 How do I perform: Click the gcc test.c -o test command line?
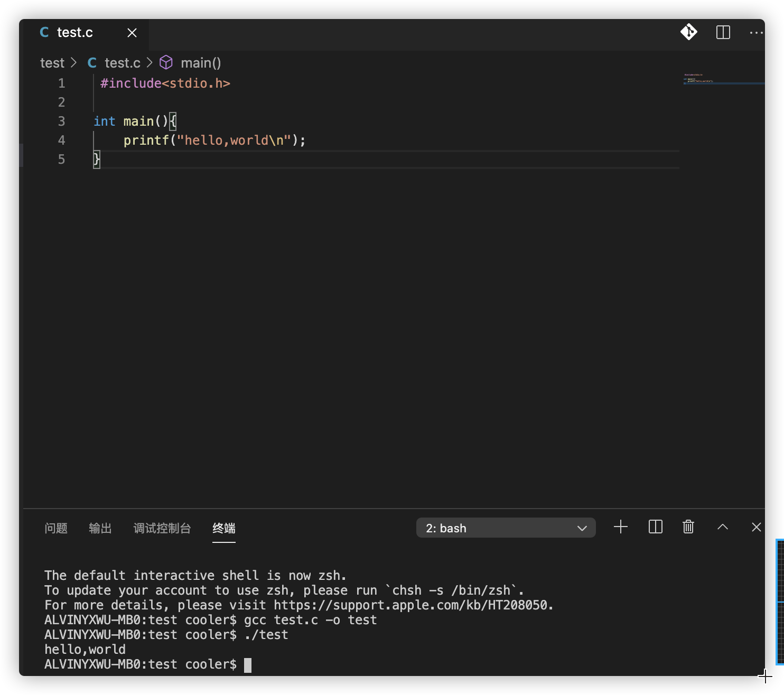point(311,620)
